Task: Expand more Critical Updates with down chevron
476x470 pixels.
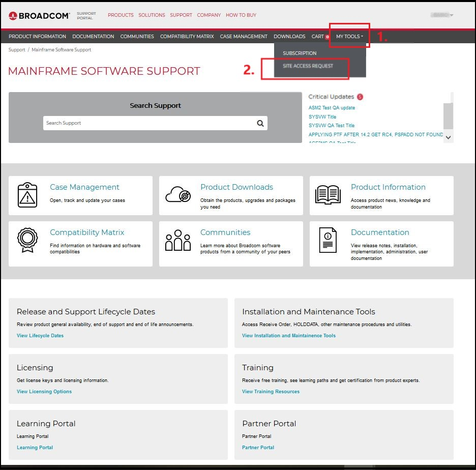Action: coord(448,137)
